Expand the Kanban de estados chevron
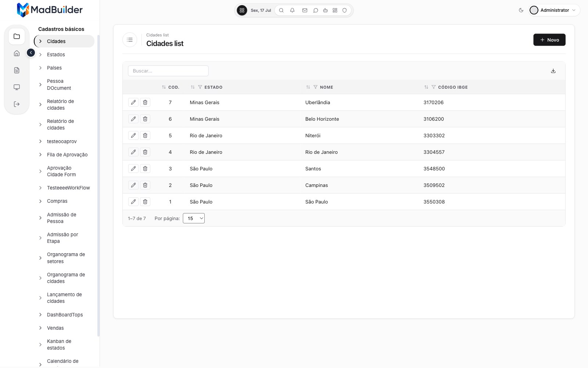 (x=40, y=344)
